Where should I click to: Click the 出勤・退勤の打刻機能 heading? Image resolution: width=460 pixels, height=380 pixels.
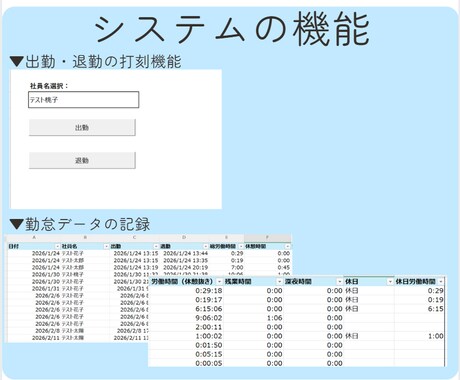(103, 62)
